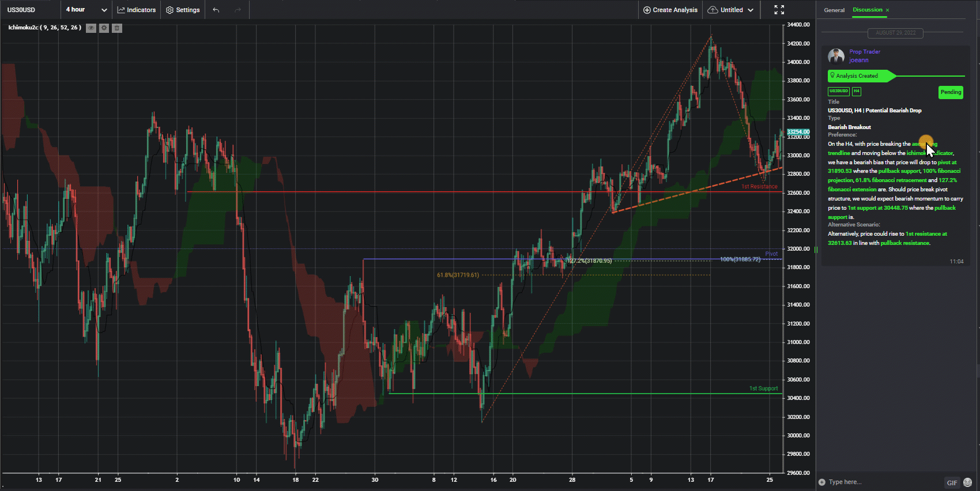
Task: Delete the Ichimoku2c indicator with trash icon
Action: tap(117, 28)
